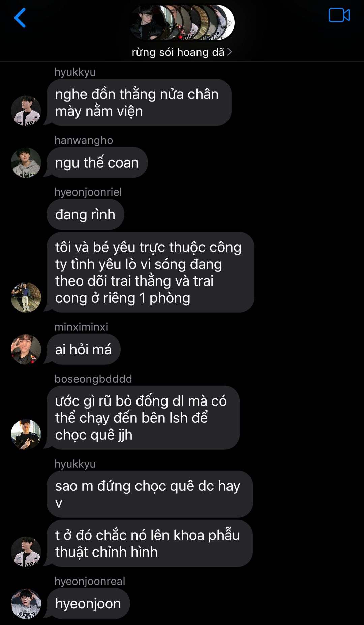Viewport: 364px width, 625px height.
Task: Open hanwangho's profile picture
Action: 26,162
